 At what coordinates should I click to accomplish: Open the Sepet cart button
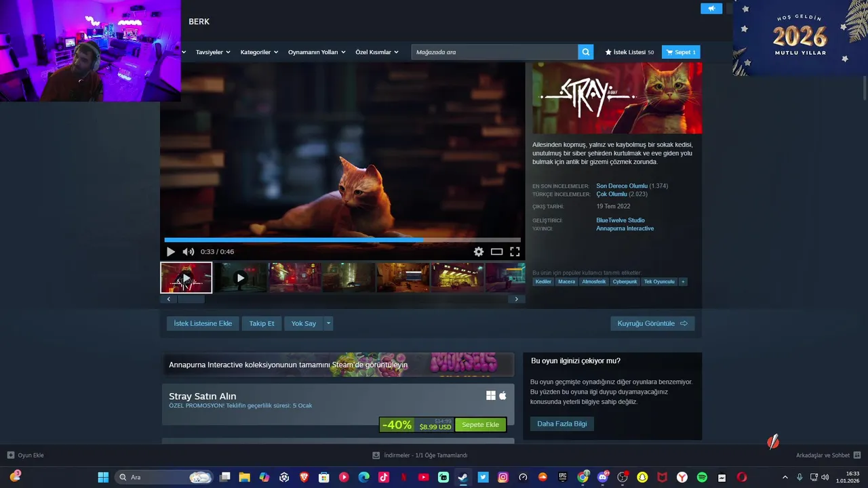click(681, 52)
